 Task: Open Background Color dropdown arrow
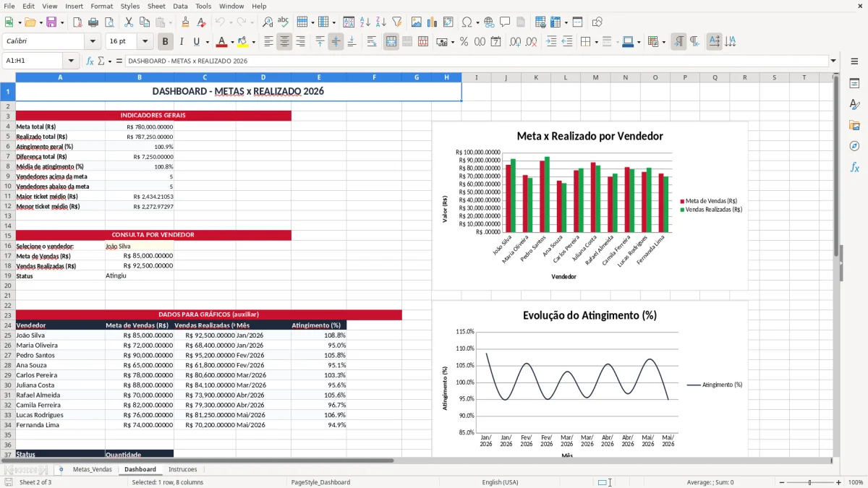click(x=254, y=42)
